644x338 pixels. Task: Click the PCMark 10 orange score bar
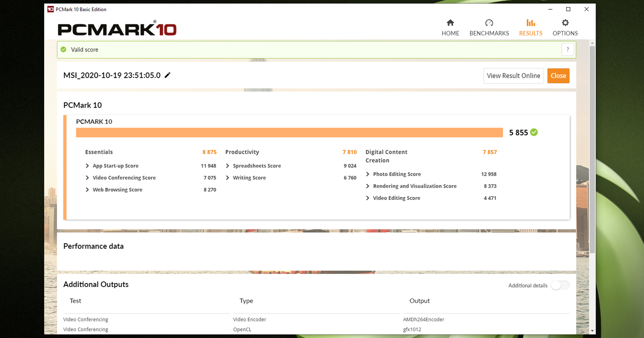(289, 132)
